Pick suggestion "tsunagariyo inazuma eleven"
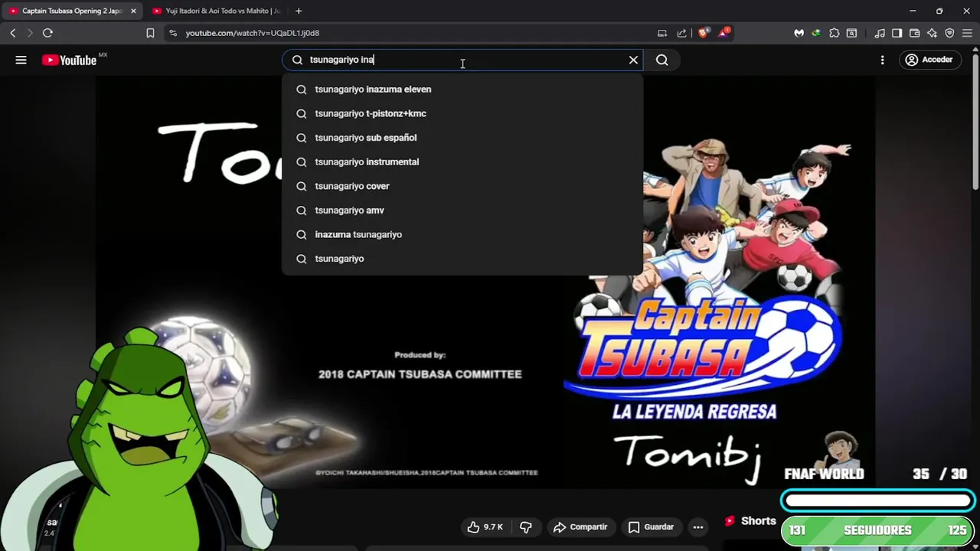 click(462, 90)
